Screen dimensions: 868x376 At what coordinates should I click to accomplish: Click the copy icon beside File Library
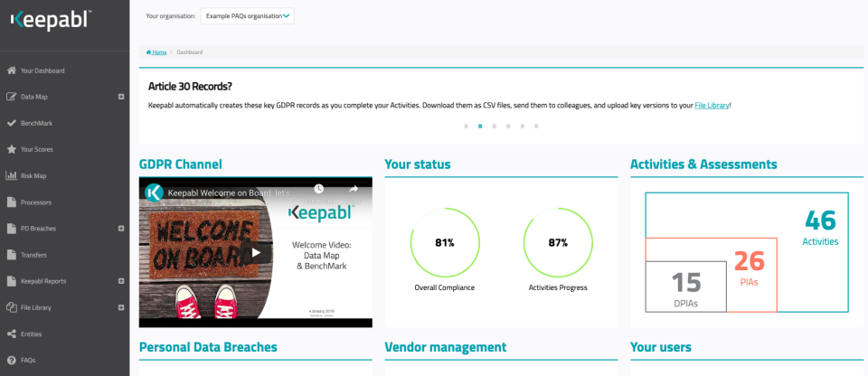click(x=11, y=307)
